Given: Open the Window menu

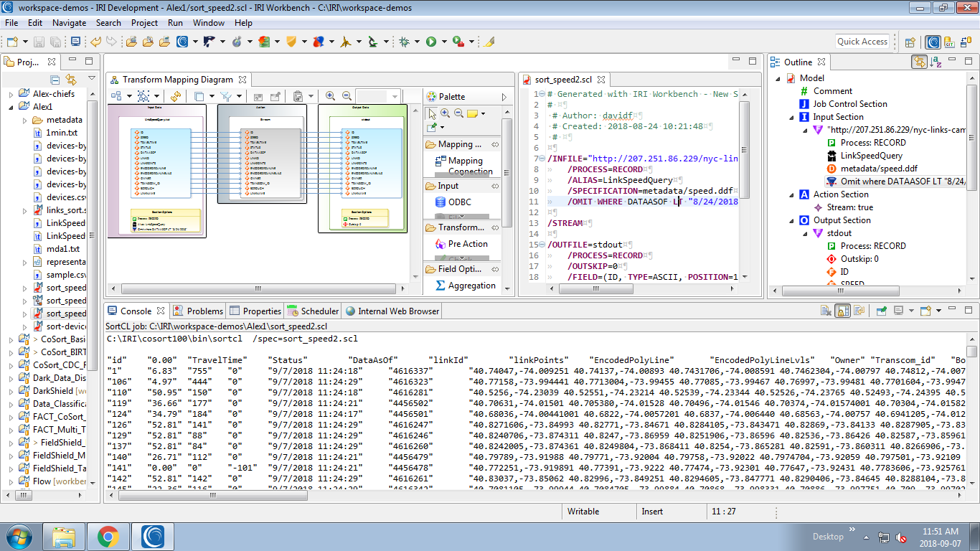Looking at the screenshot, I should click(209, 23).
